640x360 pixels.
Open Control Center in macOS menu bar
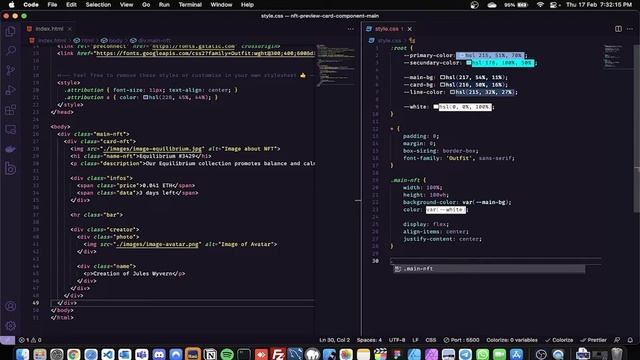[553, 4]
